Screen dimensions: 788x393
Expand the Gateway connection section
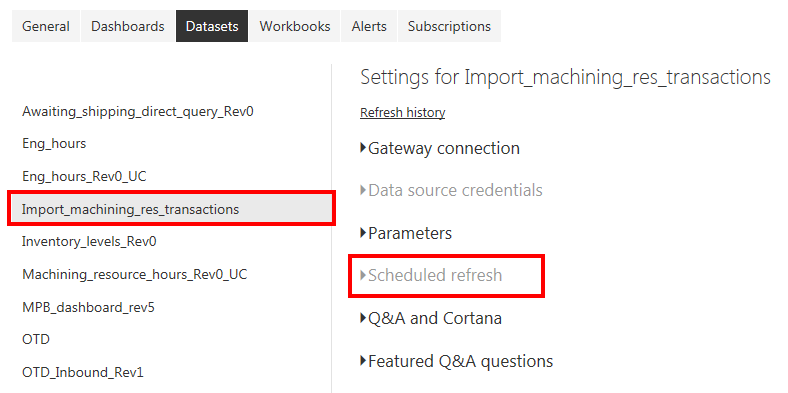440,148
